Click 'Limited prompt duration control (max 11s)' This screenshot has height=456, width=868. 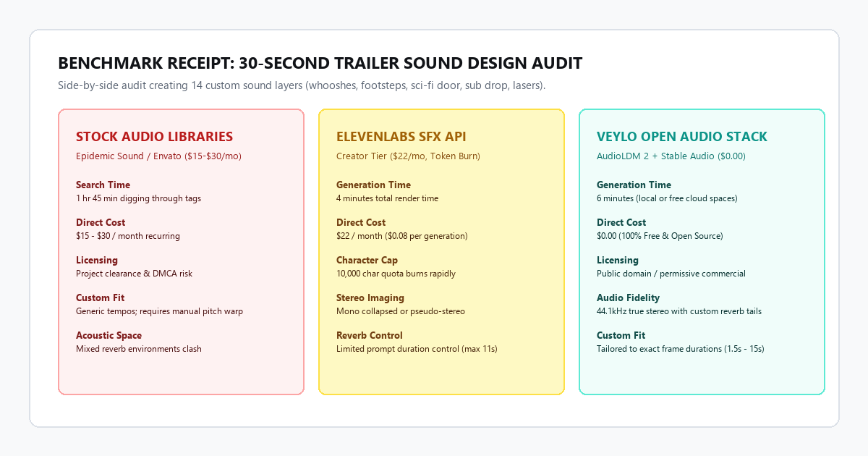(x=417, y=349)
